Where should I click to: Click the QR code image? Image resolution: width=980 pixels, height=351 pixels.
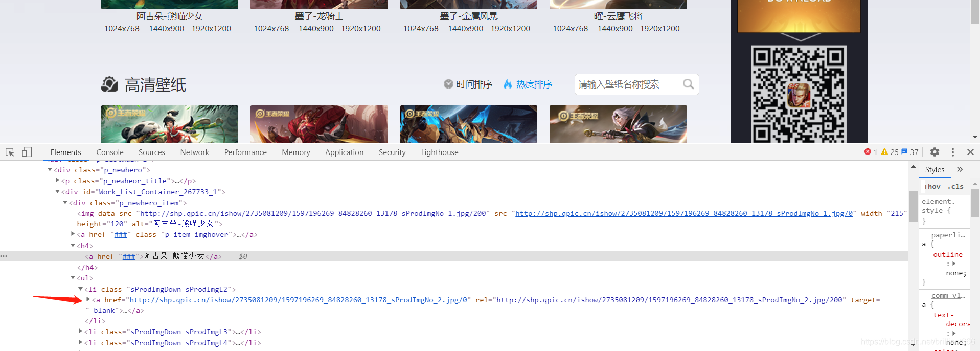[799, 94]
